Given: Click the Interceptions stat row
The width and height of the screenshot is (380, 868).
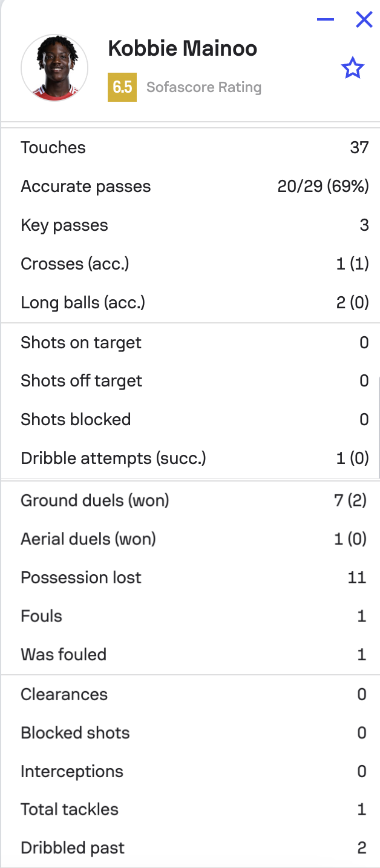Looking at the screenshot, I should [190, 772].
